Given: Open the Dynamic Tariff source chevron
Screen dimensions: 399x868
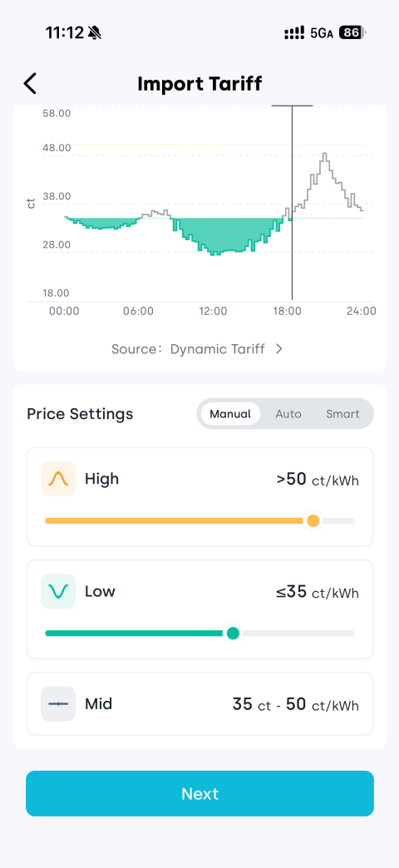Looking at the screenshot, I should [x=279, y=348].
